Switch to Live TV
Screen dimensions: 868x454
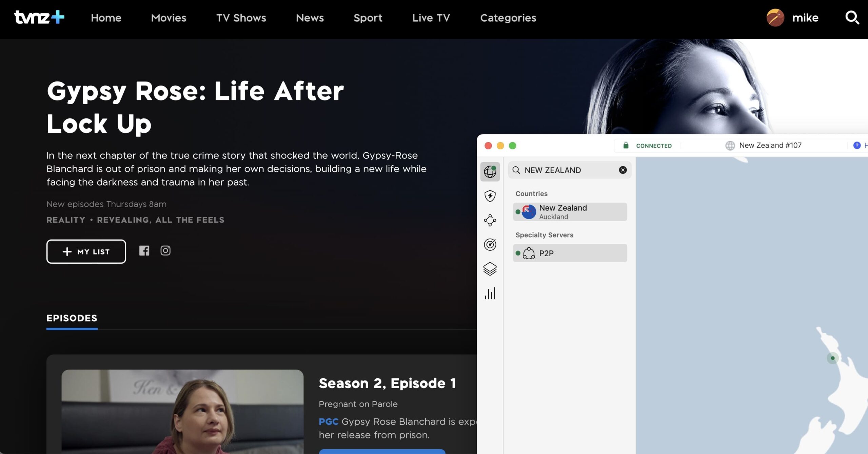(x=431, y=18)
